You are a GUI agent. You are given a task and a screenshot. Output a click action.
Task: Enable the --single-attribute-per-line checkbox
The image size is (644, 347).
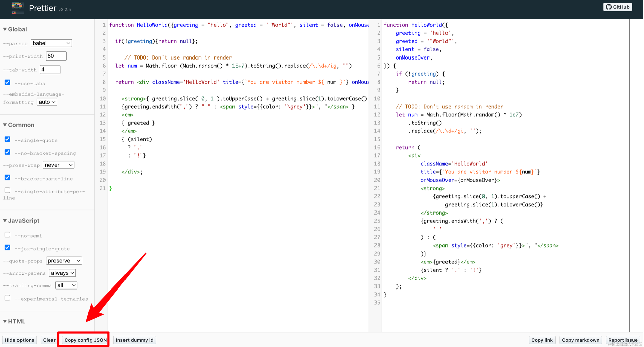[7, 190]
